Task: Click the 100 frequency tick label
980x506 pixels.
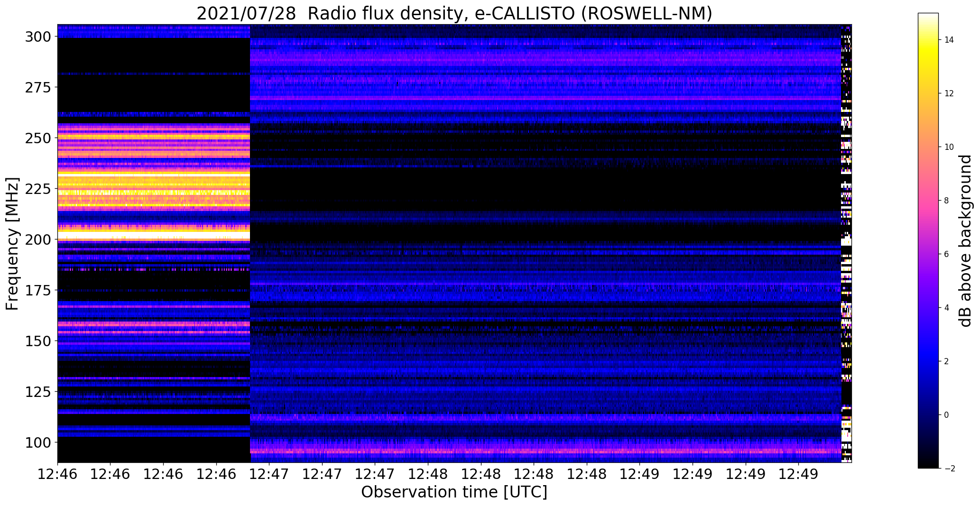Action: [x=38, y=442]
